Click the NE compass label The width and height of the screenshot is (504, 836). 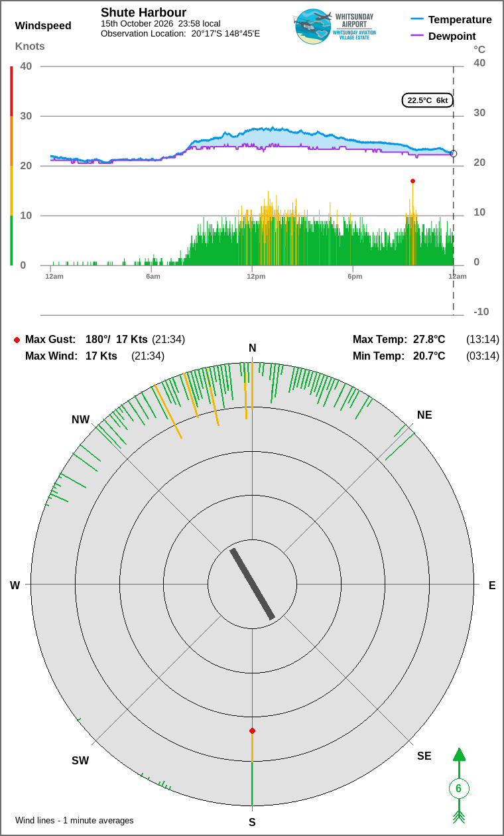click(424, 415)
